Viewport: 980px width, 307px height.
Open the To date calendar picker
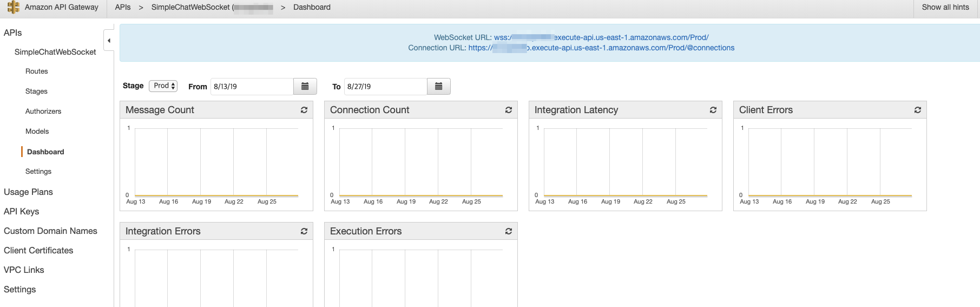click(x=439, y=86)
